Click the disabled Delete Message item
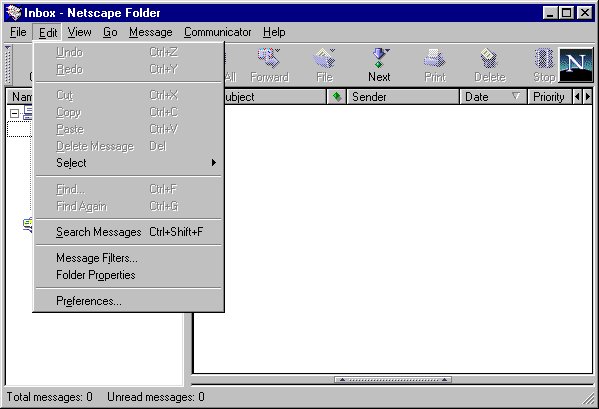 (129, 146)
